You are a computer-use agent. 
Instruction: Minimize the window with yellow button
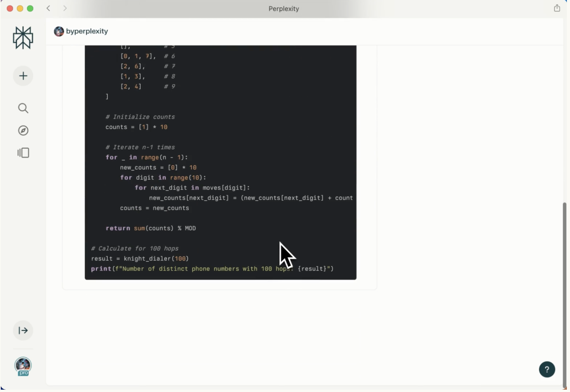pyautogui.click(x=20, y=9)
